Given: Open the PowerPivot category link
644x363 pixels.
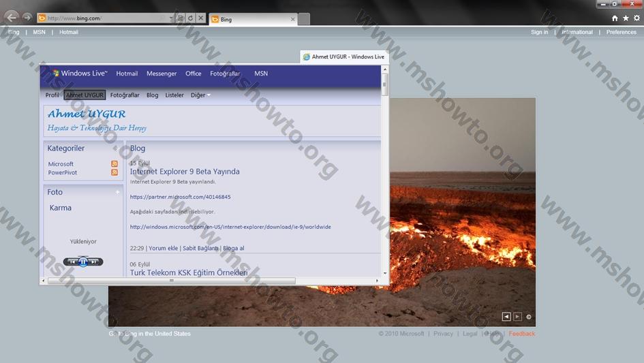Looking at the screenshot, I should (63, 172).
